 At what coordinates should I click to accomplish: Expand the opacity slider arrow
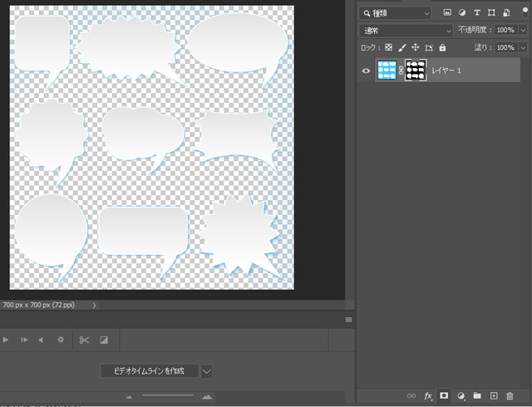[523, 30]
